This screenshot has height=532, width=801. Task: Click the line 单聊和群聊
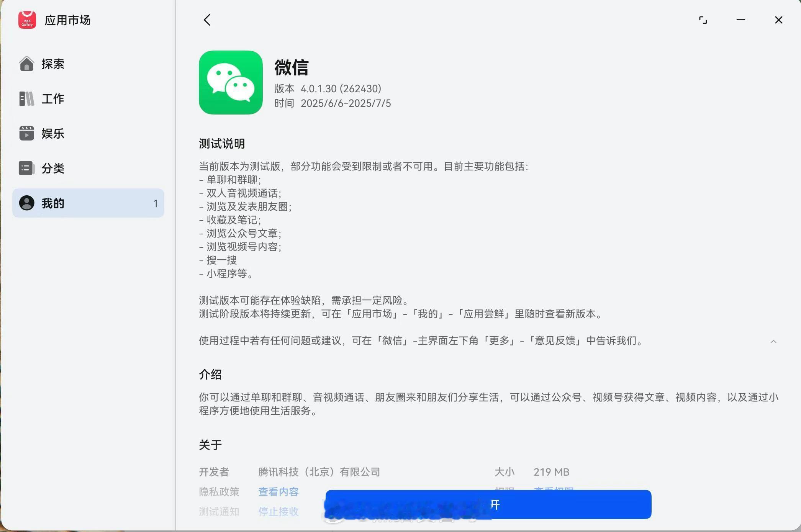[x=230, y=180]
